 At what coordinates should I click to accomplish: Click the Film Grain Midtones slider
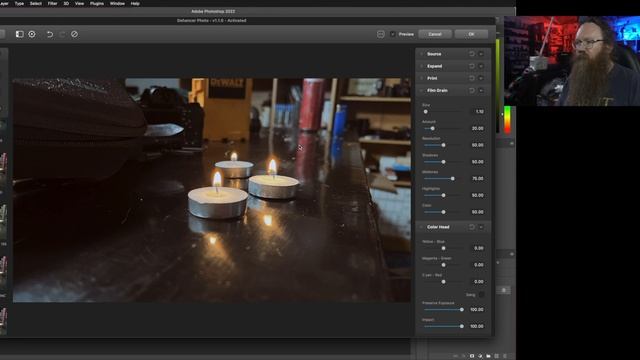tap(444, 178)
